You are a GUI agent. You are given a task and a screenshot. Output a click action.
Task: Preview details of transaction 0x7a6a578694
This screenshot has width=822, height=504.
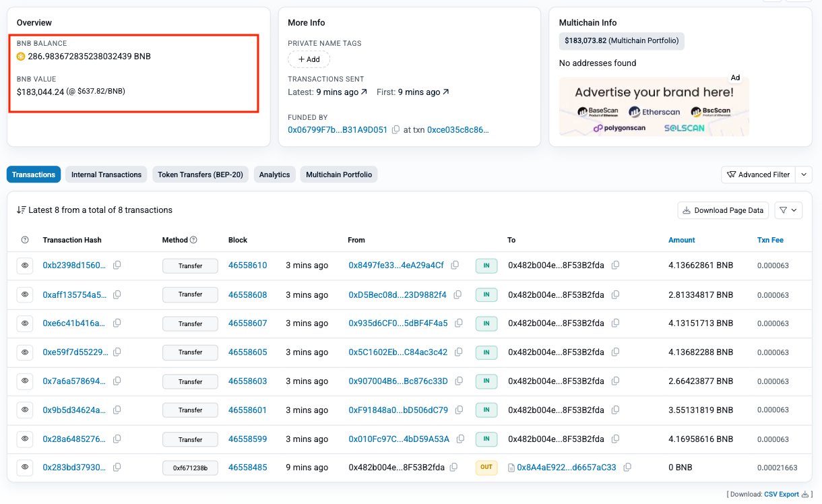[25, 381]
